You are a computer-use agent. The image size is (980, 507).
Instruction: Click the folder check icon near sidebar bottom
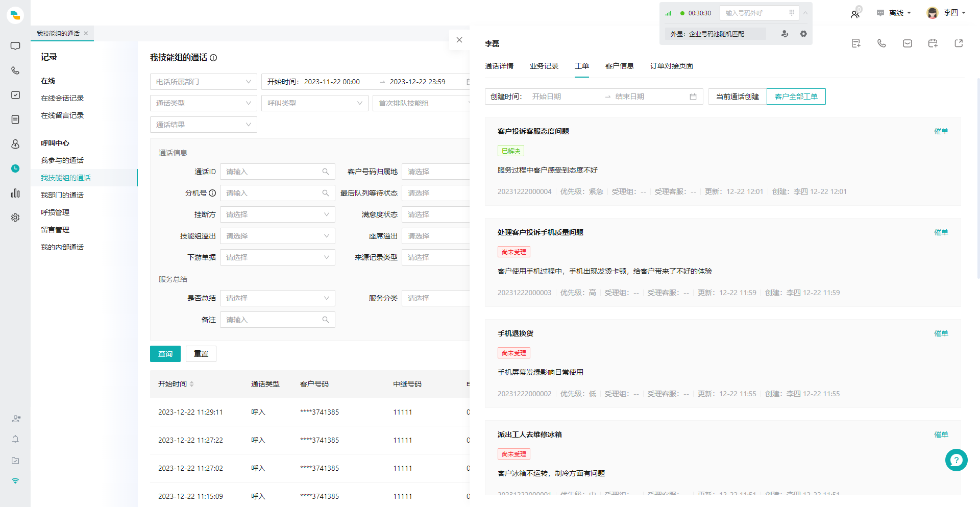pyautogui.click(x=15, y=461)
